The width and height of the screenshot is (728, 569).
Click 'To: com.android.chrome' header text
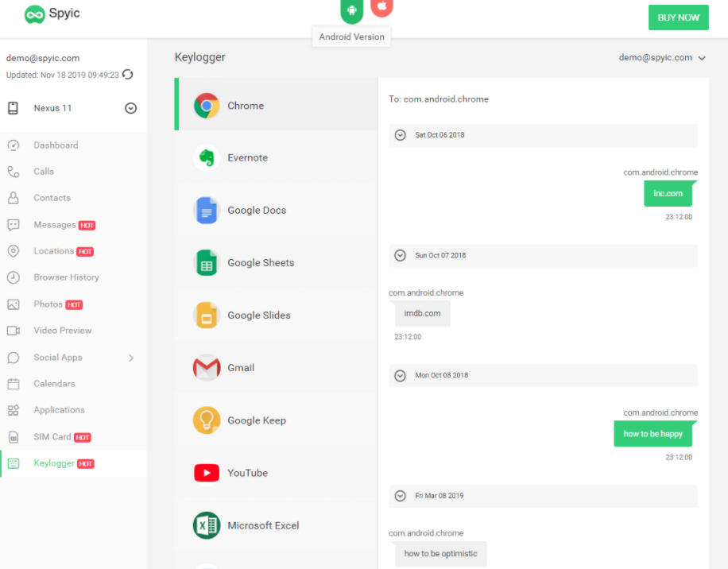(439, 99)
